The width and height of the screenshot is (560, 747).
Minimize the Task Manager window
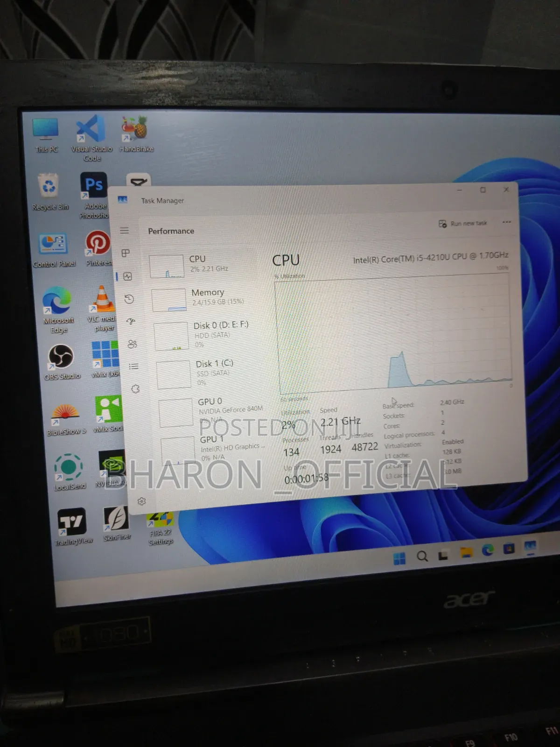460,190
